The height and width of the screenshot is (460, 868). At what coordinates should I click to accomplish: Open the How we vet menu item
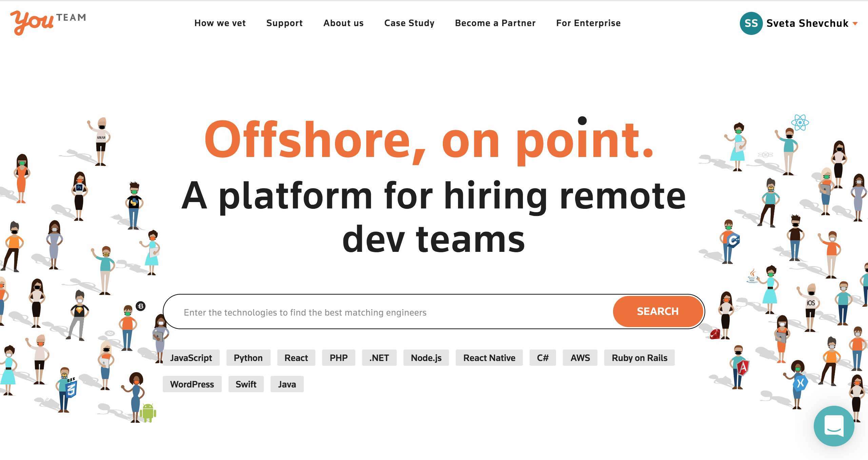point(220,23)
